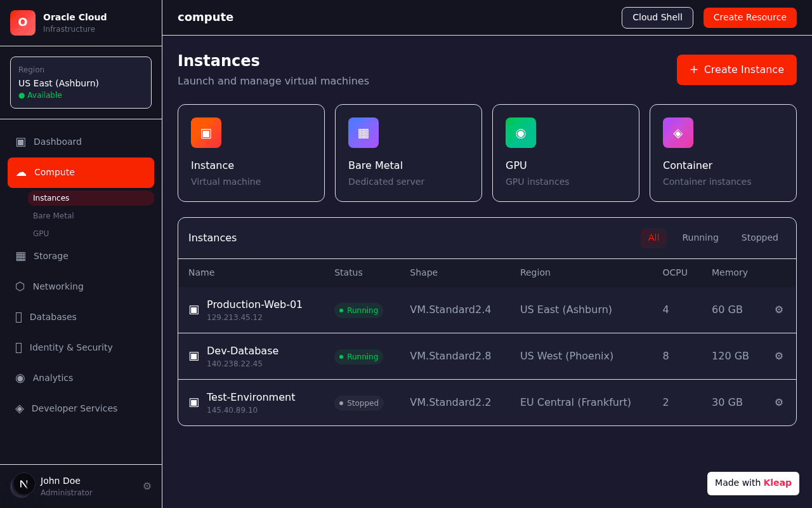
Task: Launch Cloud Shell
Action: tap(657, 18)
